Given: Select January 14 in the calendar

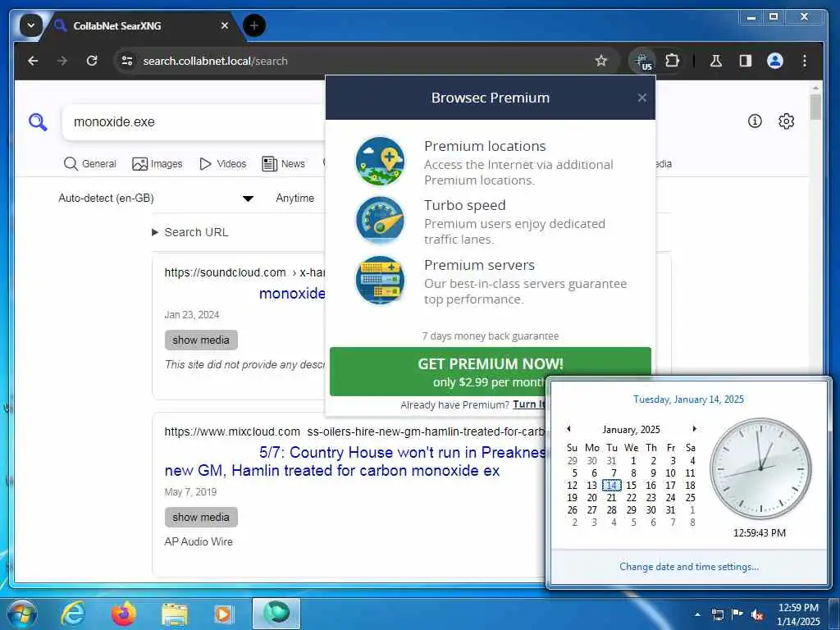Looking at the screenshot, I should coord(611,486).
